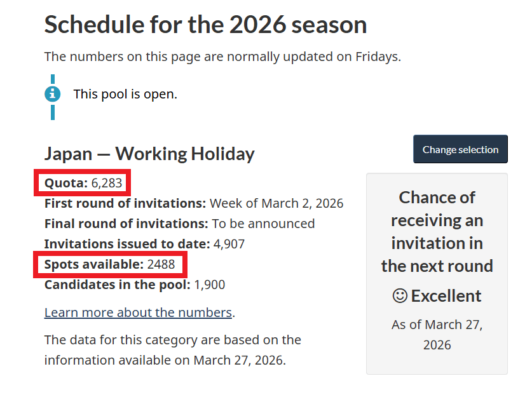
Task: Select the Japan — Working Holiday heading
Action: click(x=149, y=154)
